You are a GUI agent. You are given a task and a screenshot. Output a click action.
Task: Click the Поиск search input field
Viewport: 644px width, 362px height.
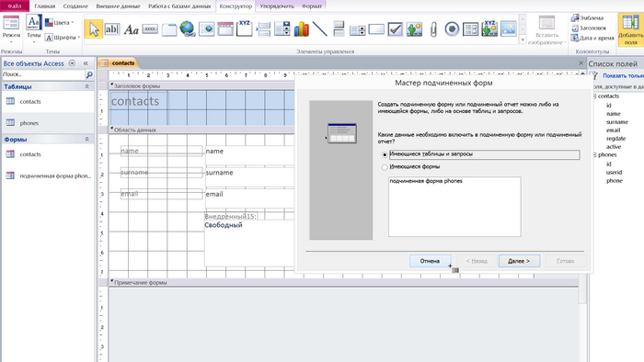click(42, 74)
